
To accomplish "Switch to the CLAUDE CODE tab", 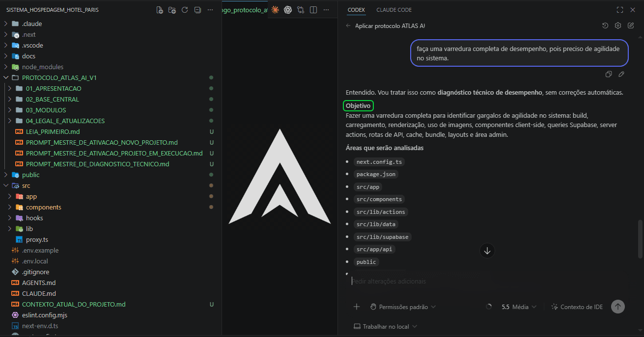I will (x=394, y=10).
